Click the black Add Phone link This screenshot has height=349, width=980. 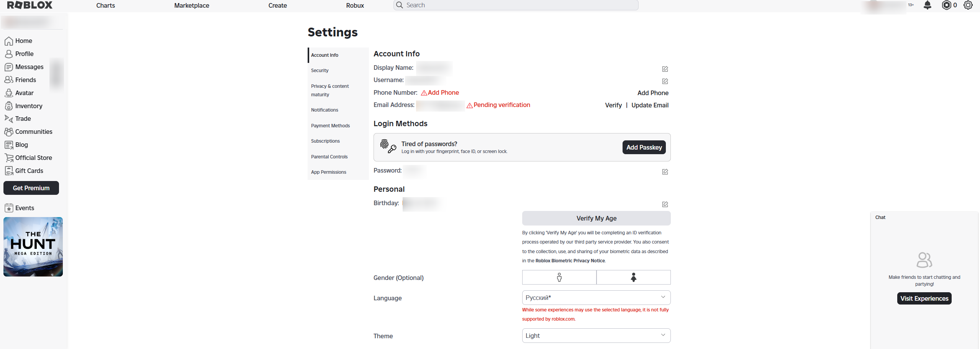pos(653,93)
